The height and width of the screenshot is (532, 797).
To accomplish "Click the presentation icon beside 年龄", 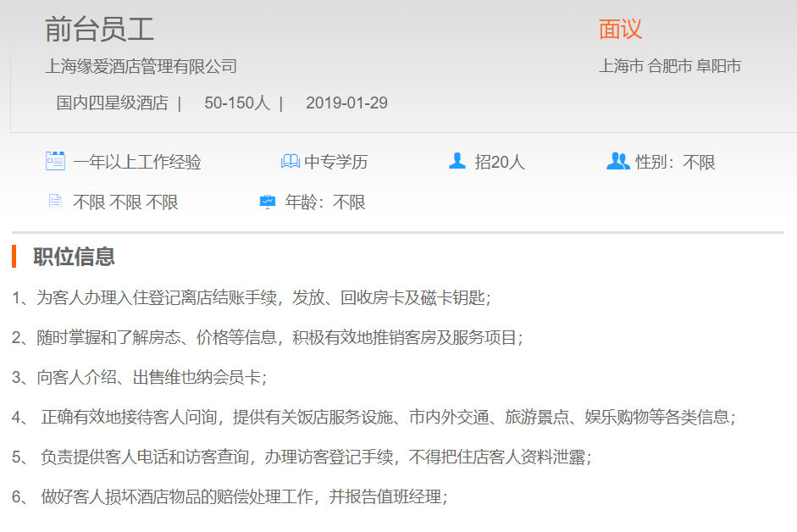I will click(x=267, y=202).
